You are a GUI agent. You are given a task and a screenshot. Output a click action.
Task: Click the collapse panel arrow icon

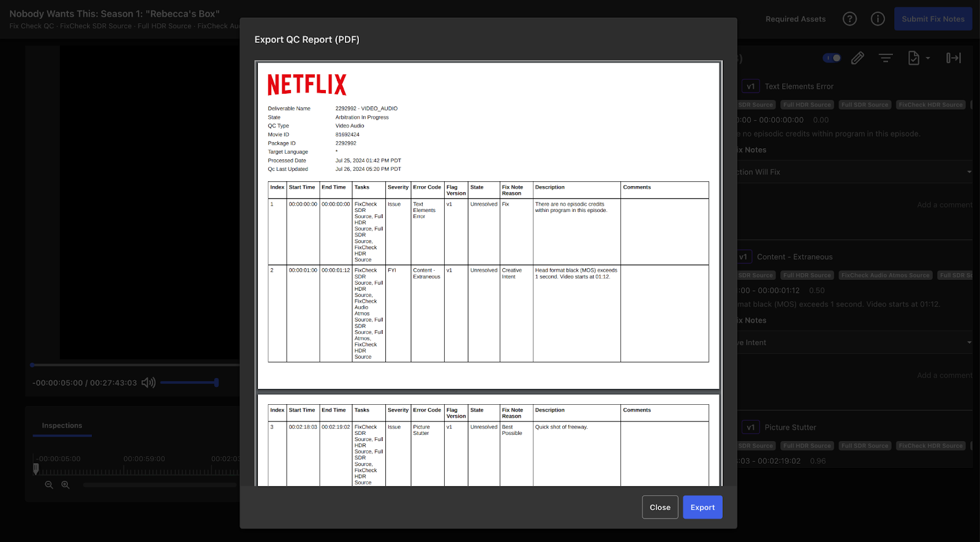(x=954, y=58)
